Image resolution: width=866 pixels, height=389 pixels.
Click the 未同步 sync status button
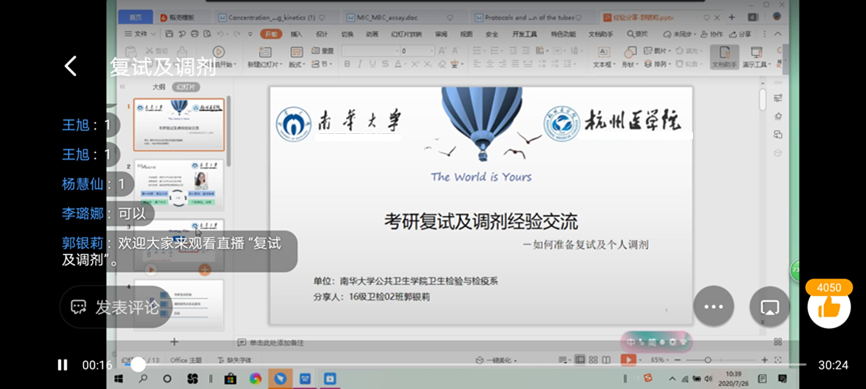coord(678,34)
